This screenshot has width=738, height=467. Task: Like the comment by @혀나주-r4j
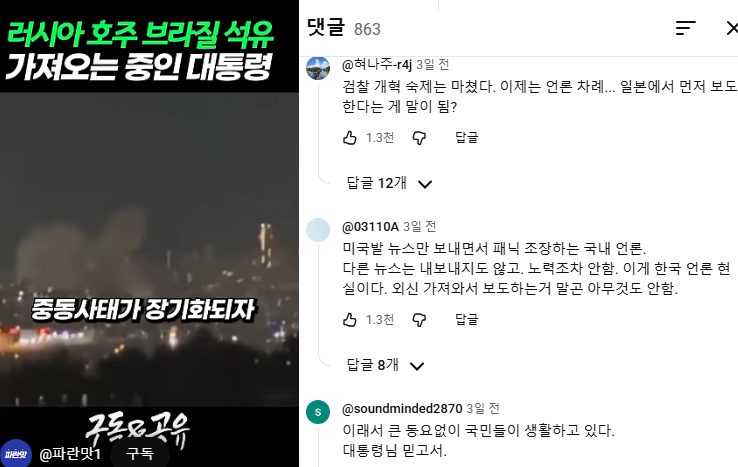(350, 138)
